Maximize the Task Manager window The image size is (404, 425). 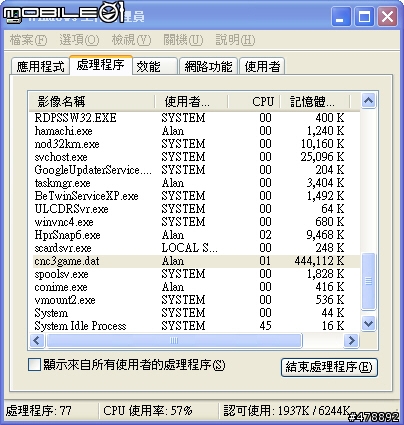(x=364, y=16)
